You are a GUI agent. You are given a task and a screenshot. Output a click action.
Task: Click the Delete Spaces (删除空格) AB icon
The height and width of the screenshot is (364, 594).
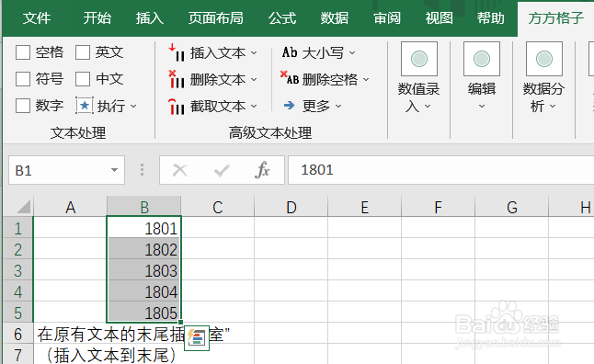tap(290, 78)
